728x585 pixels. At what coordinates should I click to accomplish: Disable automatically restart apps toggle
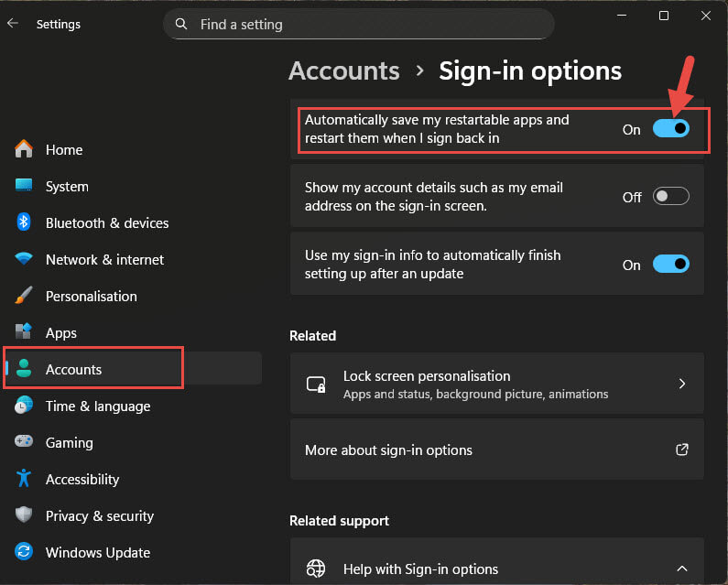671,129
